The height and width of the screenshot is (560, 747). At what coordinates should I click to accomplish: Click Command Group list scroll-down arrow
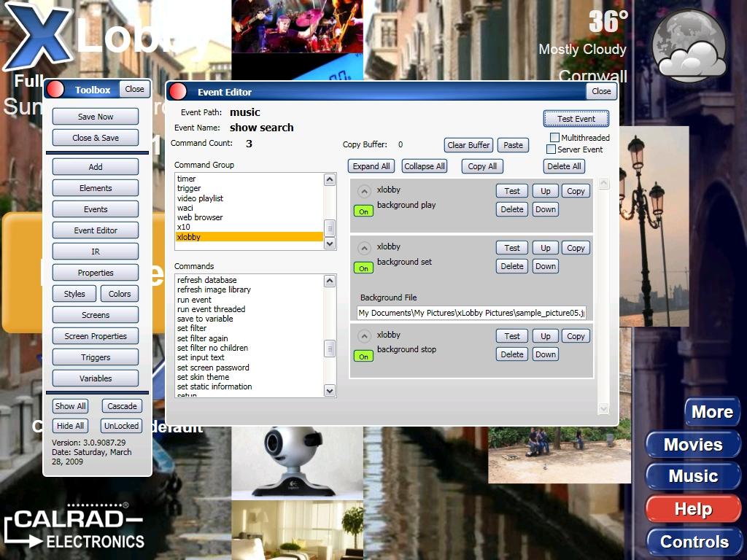[330, 244]
